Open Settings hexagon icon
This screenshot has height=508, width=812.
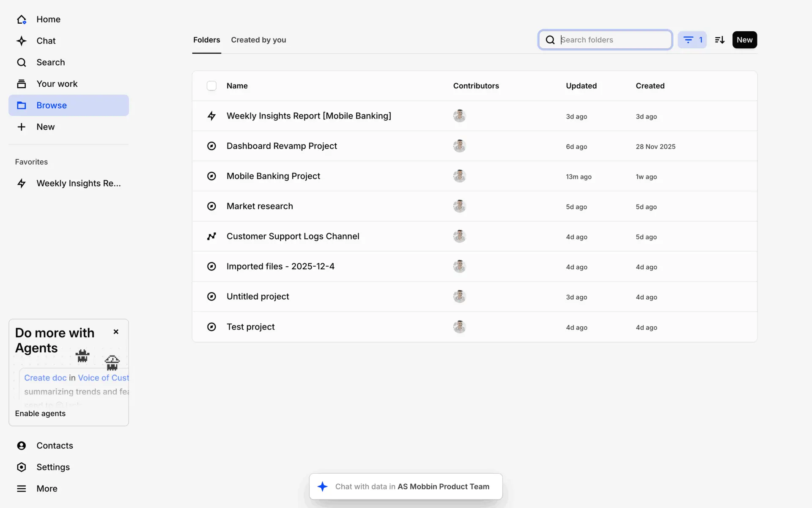22,467
